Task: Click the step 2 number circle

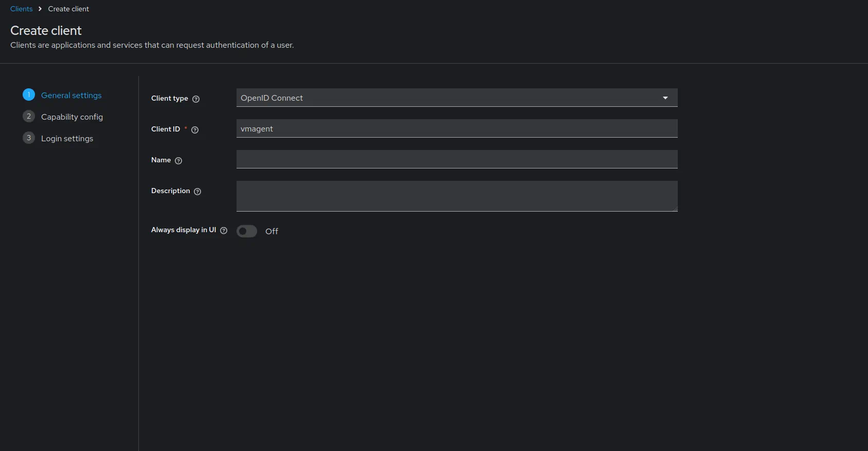Action: (x=29, y=116)
